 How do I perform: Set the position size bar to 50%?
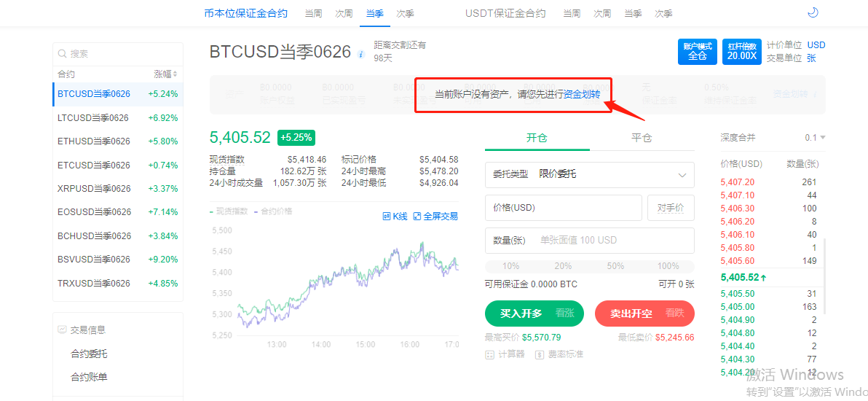[615, 266]
